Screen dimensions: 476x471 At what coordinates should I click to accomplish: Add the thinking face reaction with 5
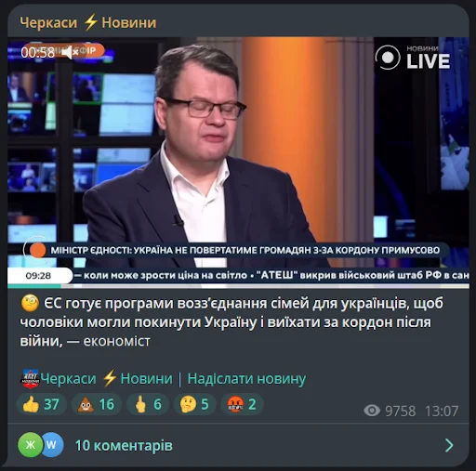coord(194,404)
